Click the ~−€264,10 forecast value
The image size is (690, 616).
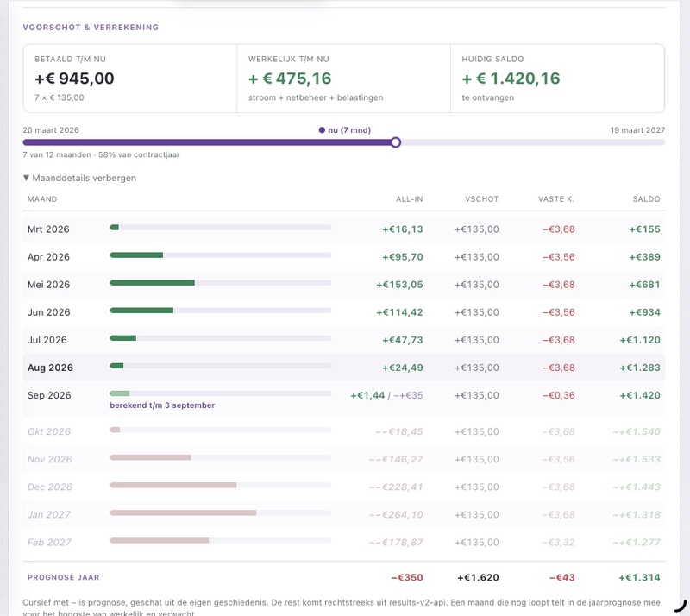[396, 515]
